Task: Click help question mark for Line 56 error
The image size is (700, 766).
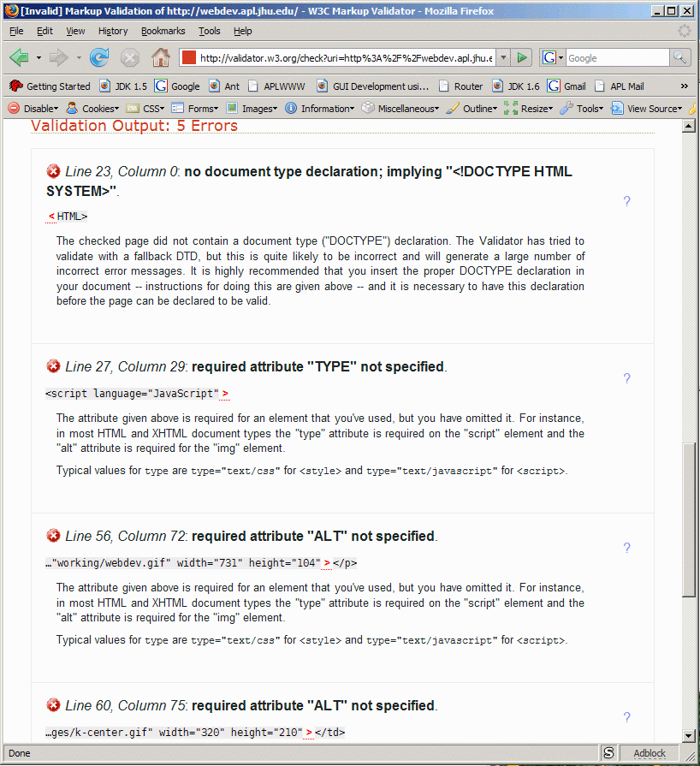Action: point(626,547)
